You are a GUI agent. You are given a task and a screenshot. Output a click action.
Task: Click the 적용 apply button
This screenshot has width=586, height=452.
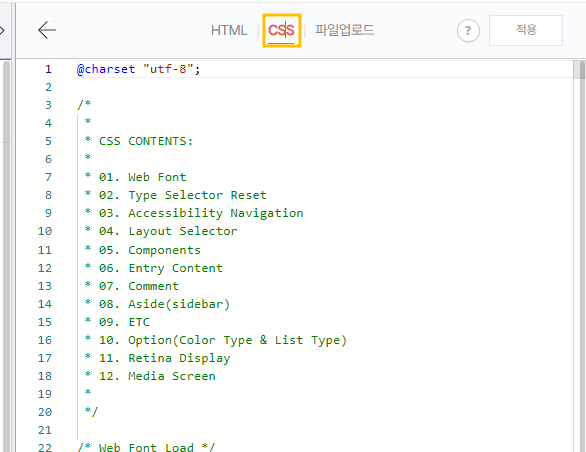click(526, 30)
